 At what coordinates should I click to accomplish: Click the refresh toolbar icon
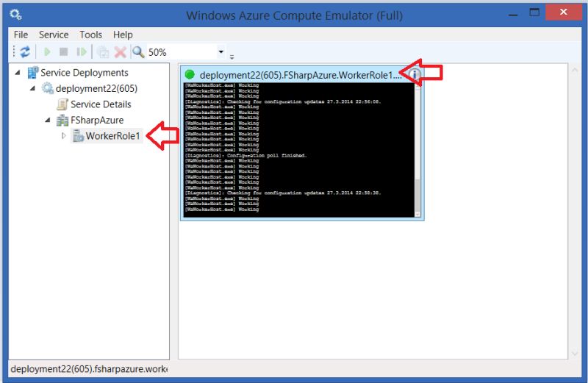click(25, 51)
